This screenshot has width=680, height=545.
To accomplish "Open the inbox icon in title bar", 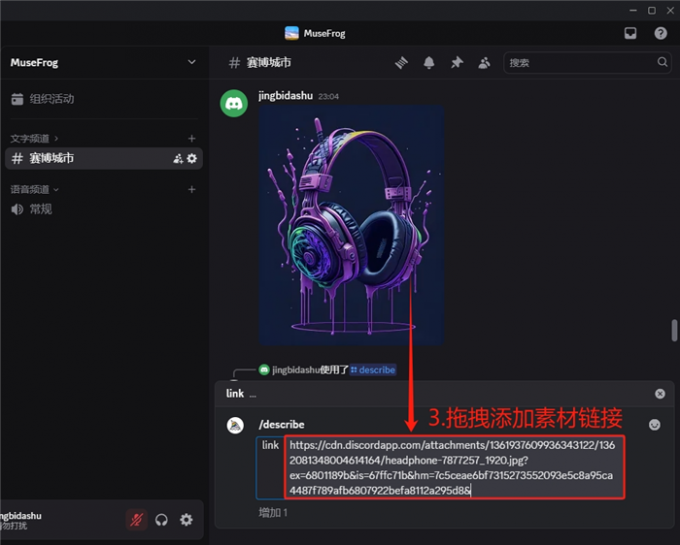I will pos(631,33).
